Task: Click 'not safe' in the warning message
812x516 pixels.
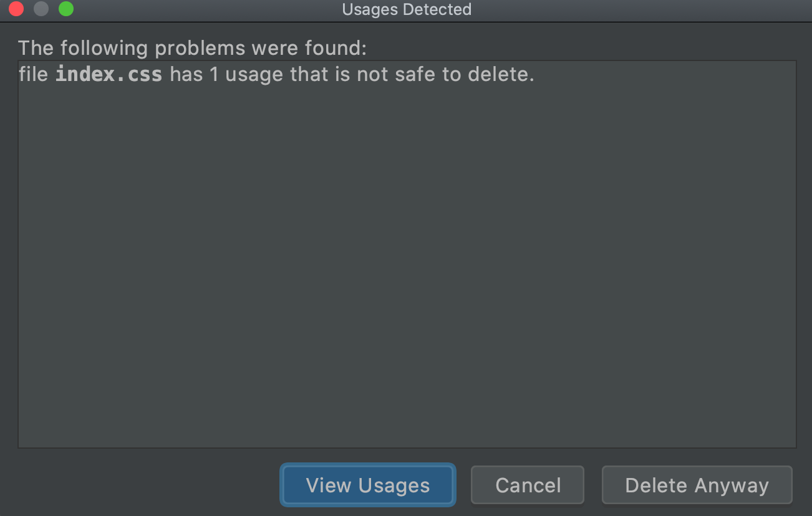Action: [394, 75]
